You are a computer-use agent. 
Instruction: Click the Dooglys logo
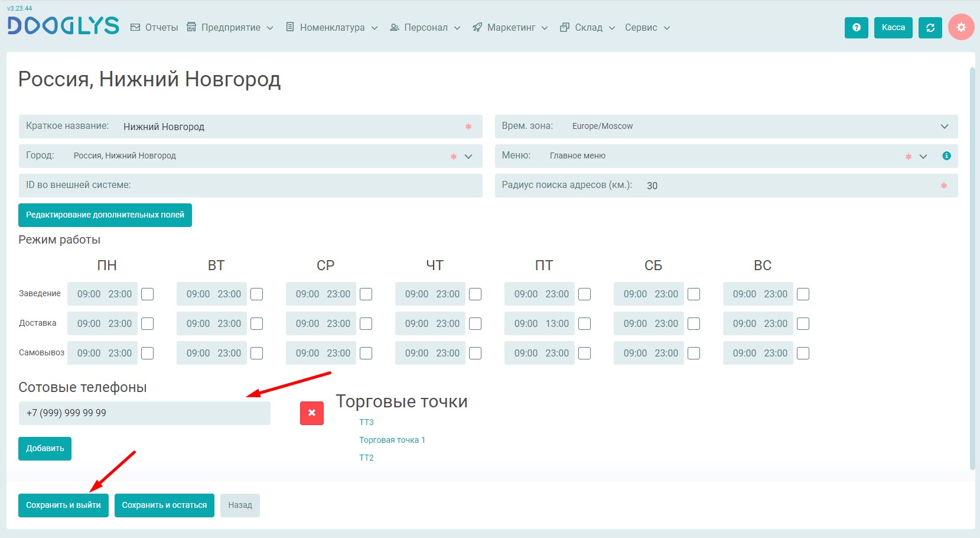point(63,25)
